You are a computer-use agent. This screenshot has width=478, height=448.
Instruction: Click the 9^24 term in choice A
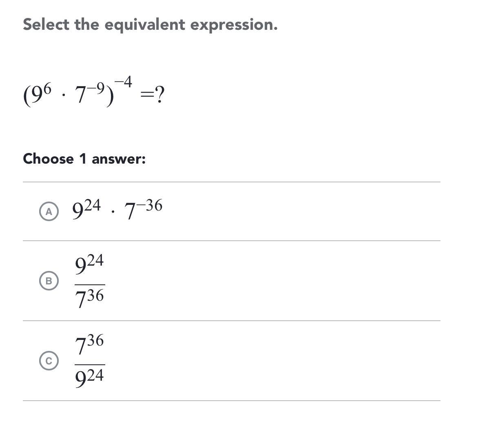point(86,209)
